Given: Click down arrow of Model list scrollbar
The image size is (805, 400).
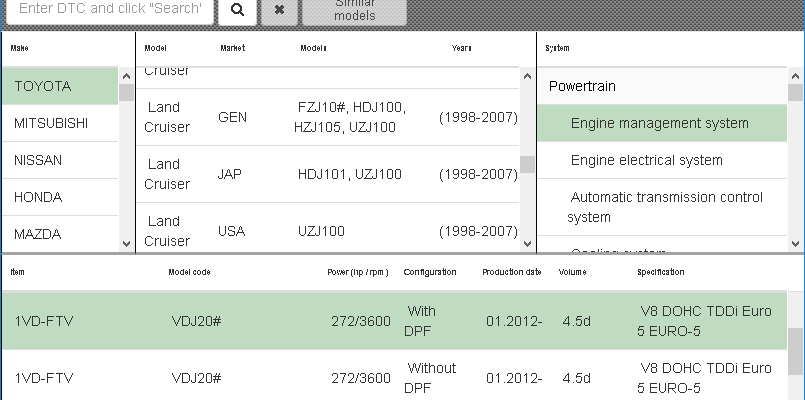Looking at the screenshot, I should click(527, 244).
